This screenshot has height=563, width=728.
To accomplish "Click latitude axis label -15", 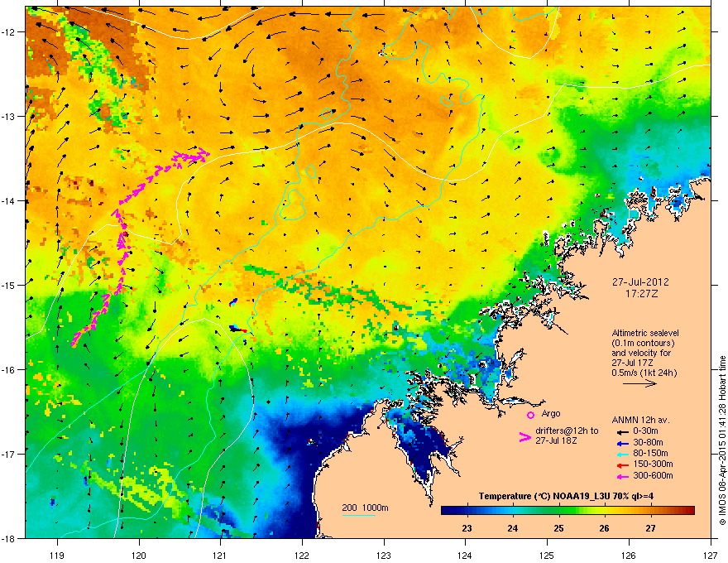I will (9, 285).
